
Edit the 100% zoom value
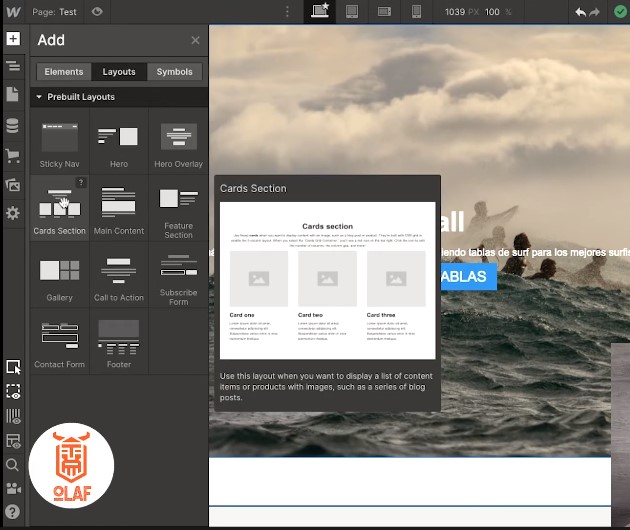pyautogui.click(x=492, y=12)
